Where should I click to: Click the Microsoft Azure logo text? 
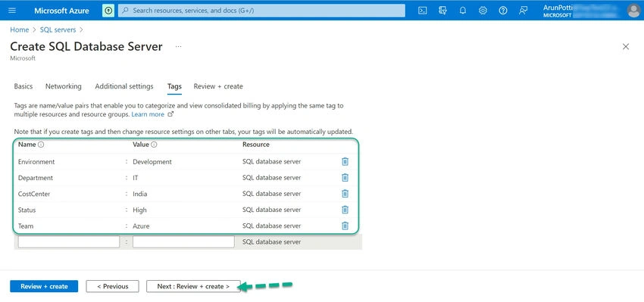pyautogui.click(x=61, y=11)
